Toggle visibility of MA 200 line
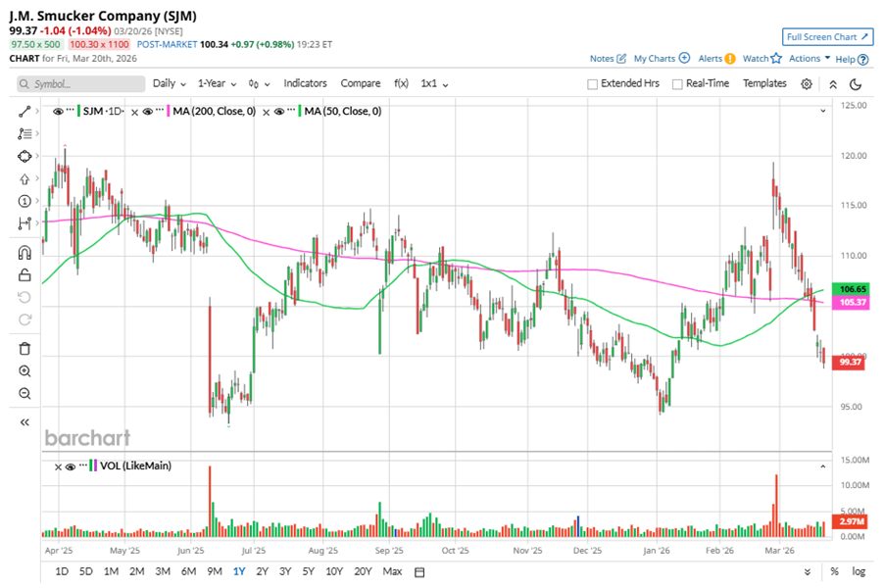Image resolution: width=884 pixels, height=588 pixels. coord(148,112)
